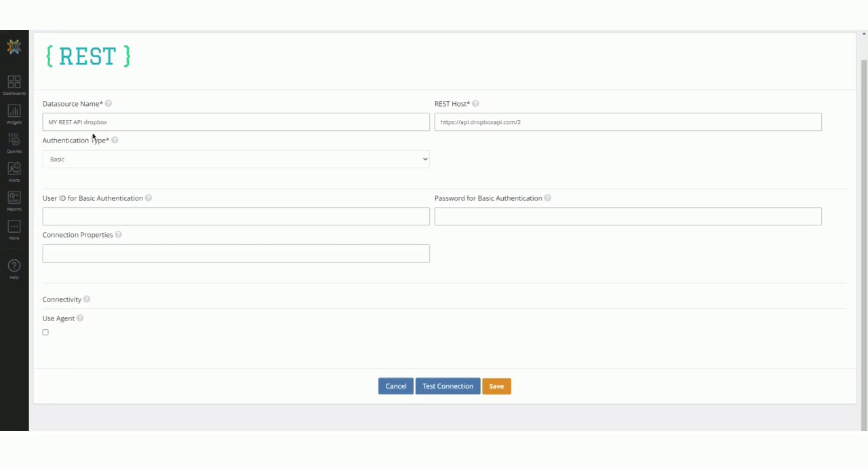Open the Help sidebar icon
Image resolution: width=868 pixels, height=467 pixels.
coord(14,267)
